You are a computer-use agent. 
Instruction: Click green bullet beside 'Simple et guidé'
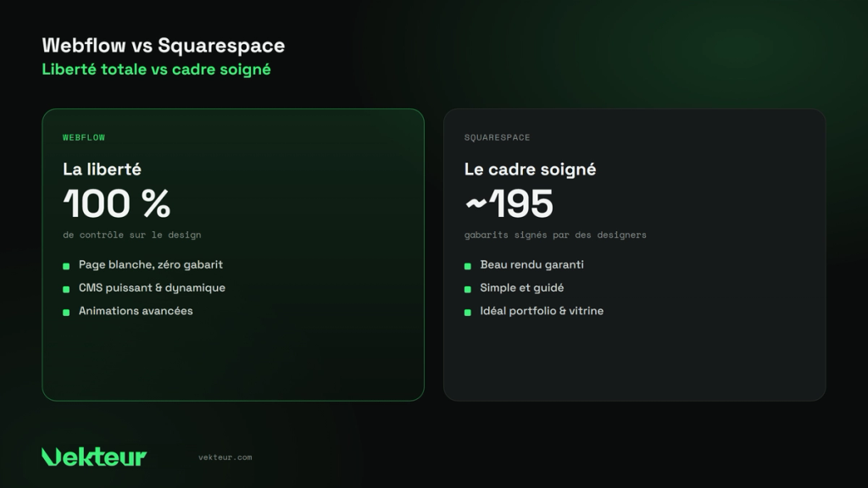(x=468, y=290)
